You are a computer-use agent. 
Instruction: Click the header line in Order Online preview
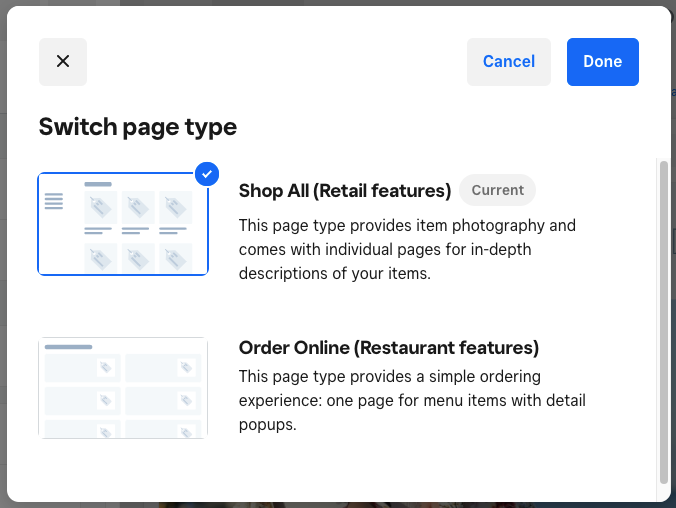click(x=69, y=347)
